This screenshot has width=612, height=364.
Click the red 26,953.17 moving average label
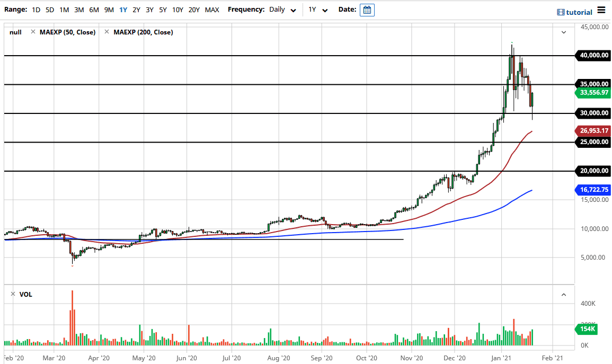tap(592, 130)
